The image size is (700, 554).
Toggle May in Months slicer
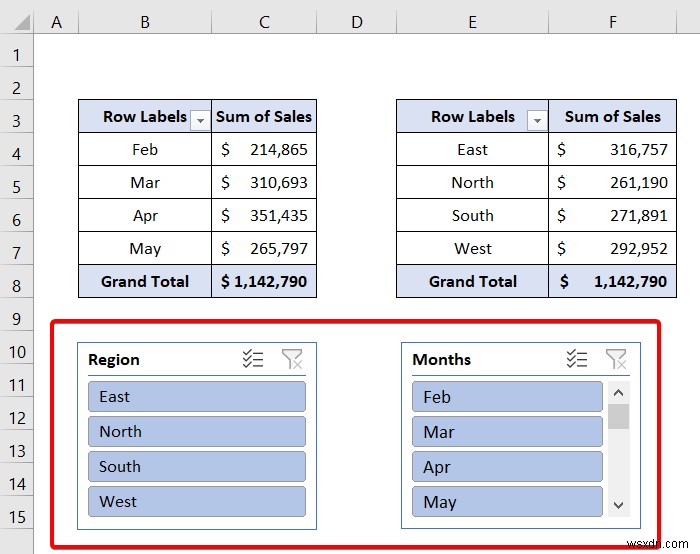tap(507, 502)
